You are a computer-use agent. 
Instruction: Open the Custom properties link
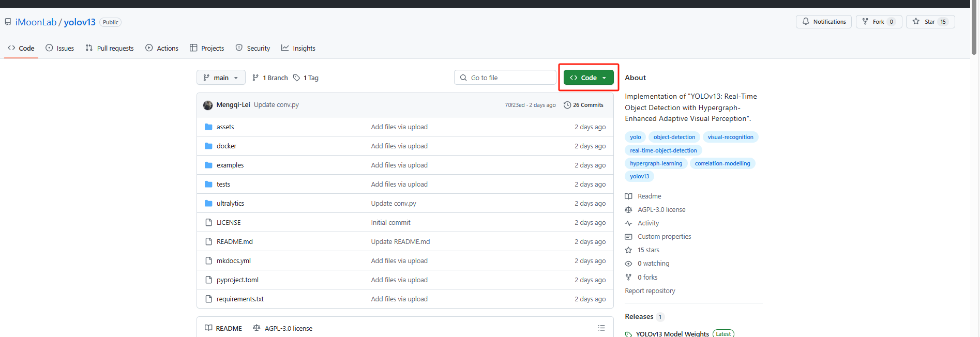pos(658,237)
